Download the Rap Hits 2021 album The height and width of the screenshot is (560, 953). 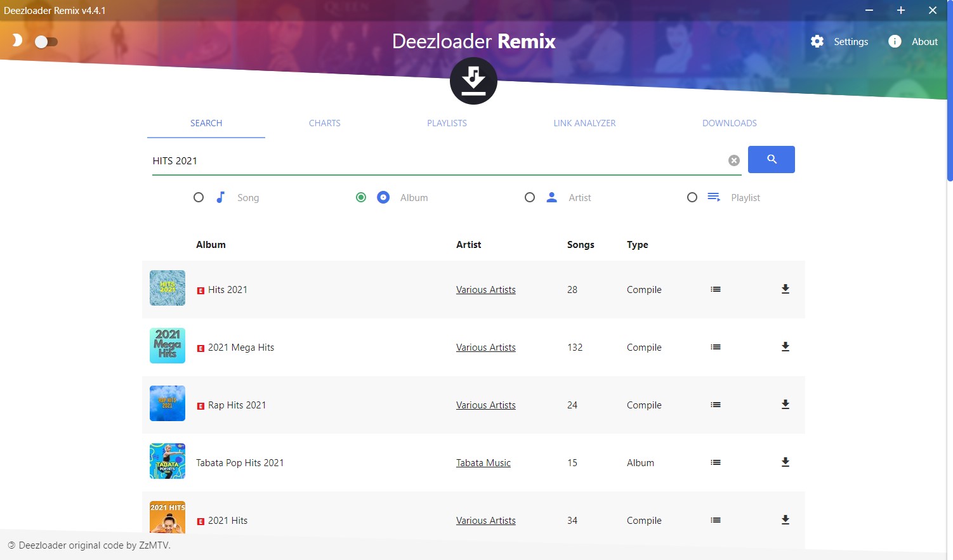point(785,405)
